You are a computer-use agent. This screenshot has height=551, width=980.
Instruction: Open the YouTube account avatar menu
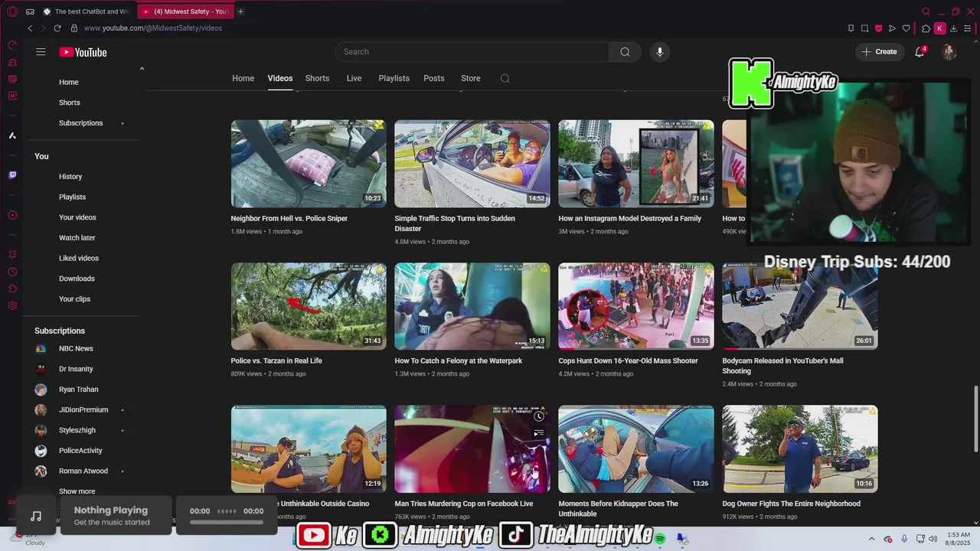(949, 52)
